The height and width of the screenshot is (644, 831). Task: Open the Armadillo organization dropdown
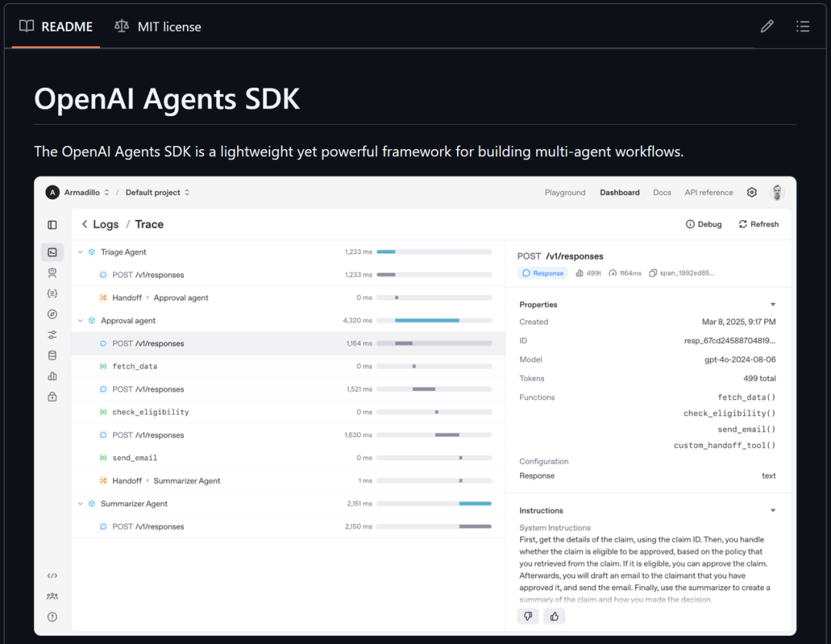[86, 192]
